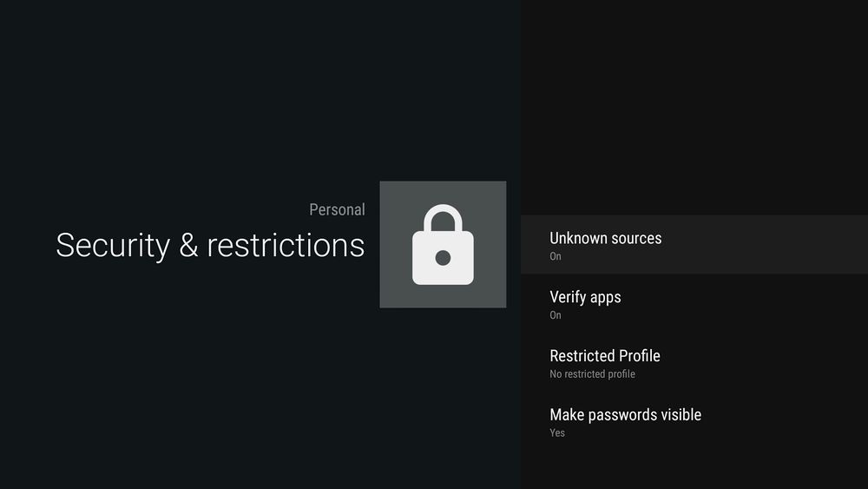Click the "Verify apps" title text

585,297
